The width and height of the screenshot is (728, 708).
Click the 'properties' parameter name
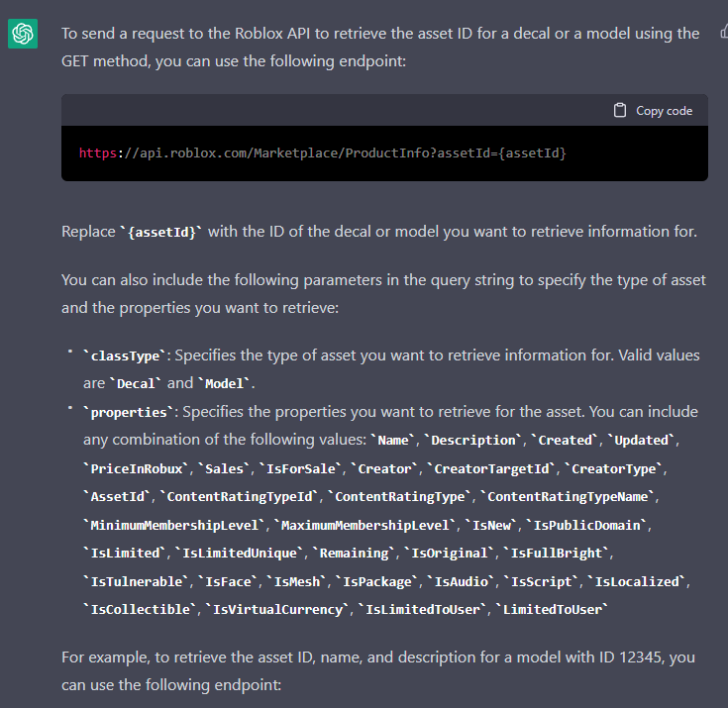[129, 412]
